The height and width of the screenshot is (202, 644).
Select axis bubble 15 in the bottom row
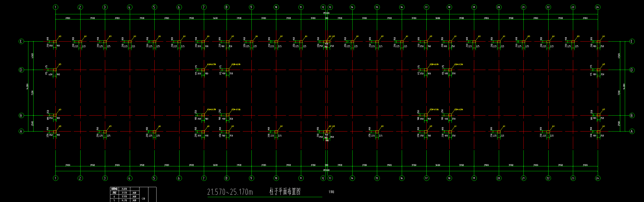(377, 178)
